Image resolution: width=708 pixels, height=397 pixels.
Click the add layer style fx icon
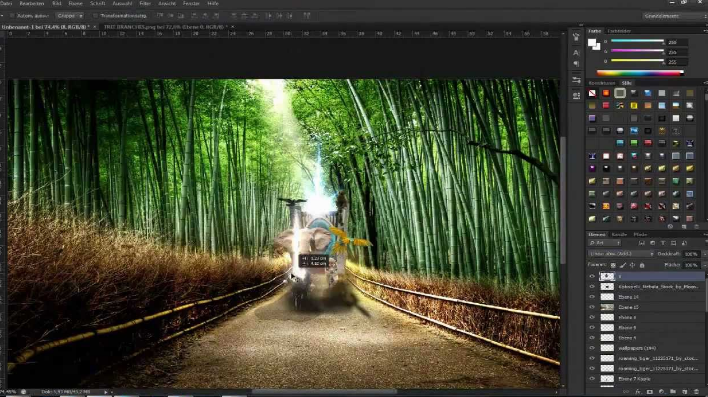pyautogui.click(x=638, y=392)
